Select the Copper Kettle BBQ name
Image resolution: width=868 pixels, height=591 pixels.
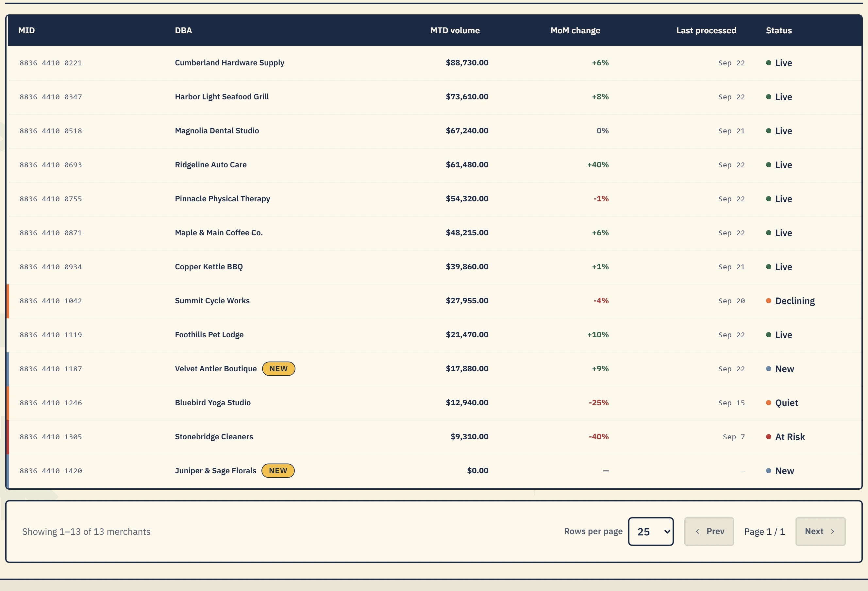tap(209, 267)
